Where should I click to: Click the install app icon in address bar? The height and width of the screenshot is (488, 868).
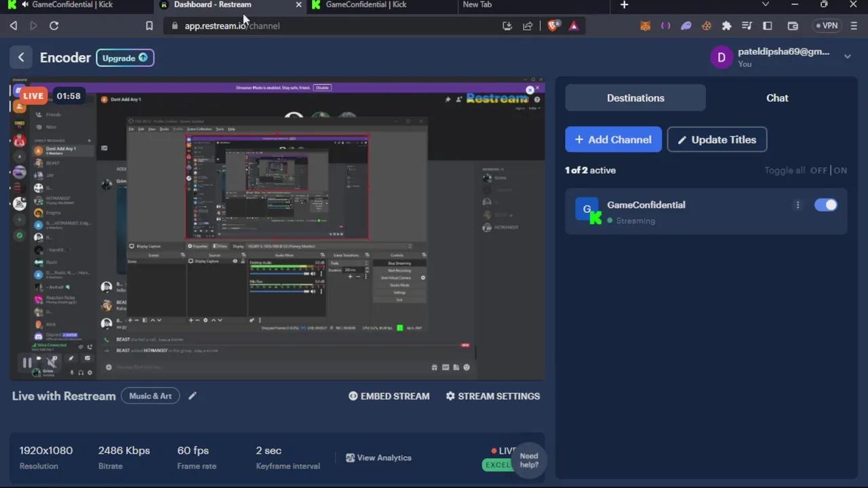[507, 26]
